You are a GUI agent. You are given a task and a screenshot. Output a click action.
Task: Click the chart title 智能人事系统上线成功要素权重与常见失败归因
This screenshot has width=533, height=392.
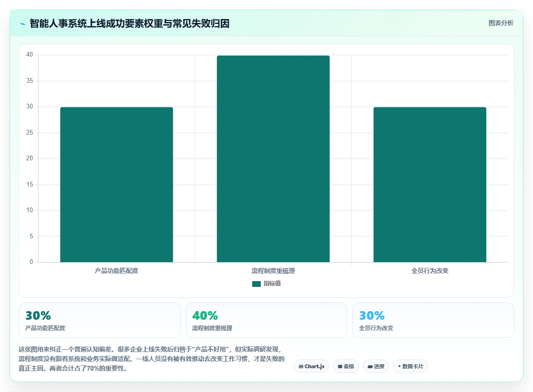click(x=129, y=23)
